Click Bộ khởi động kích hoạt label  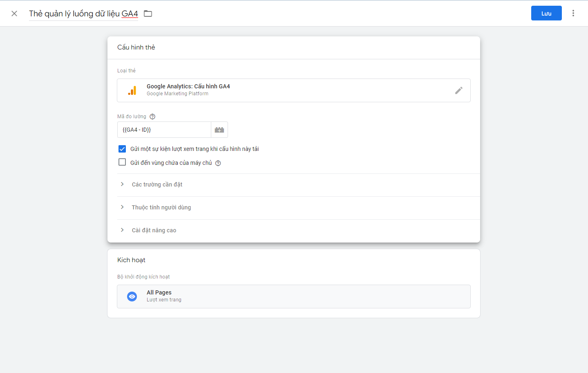pos(143,277)
